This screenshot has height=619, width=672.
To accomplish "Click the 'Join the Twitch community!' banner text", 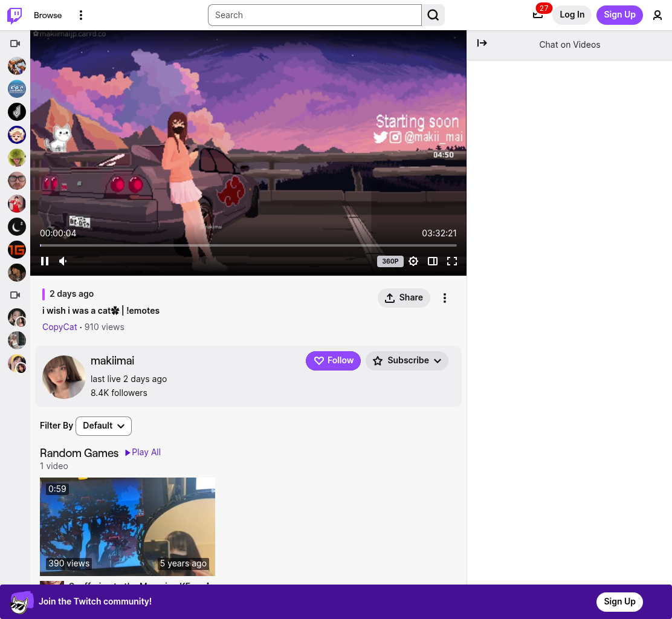I will coord(95,601).
